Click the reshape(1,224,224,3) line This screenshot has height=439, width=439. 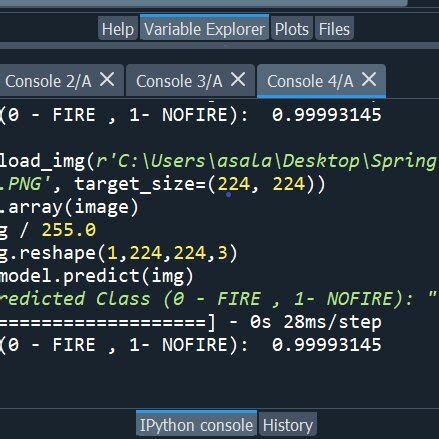click(118, 253)
